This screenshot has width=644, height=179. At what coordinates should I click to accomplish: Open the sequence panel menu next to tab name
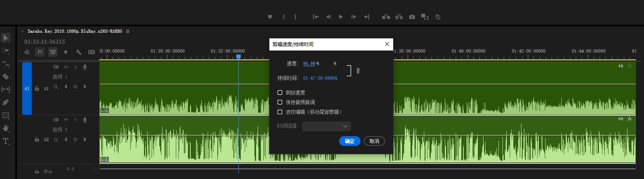pos(128,31)
